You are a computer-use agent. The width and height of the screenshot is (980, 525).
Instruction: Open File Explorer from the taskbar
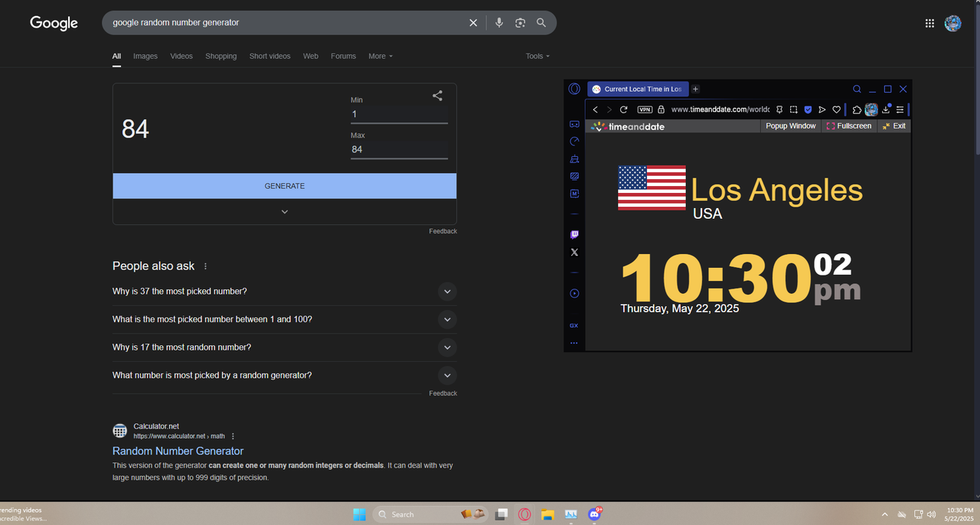547,514
